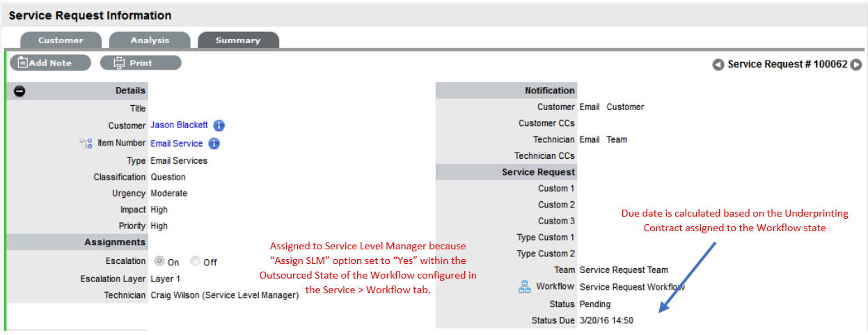Set Escalation to On
This screenshot has width=868, height=335.
[159, 262]
